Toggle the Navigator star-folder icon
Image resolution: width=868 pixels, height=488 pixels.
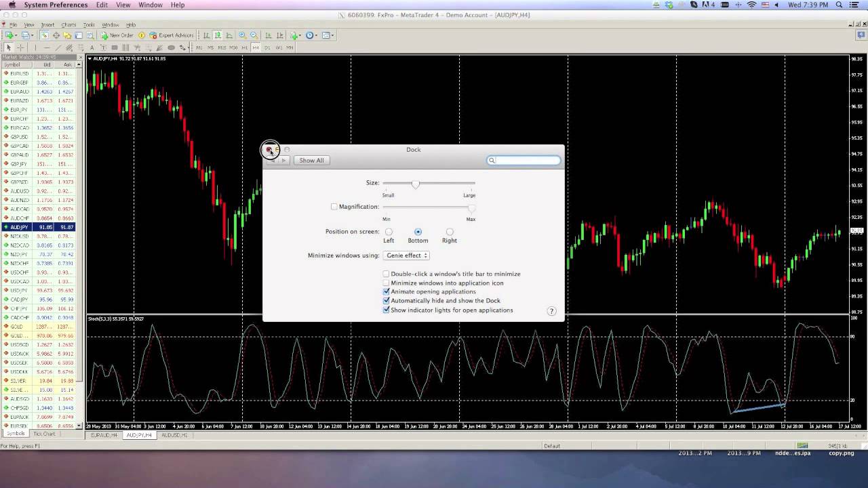[x=67, y=35]
